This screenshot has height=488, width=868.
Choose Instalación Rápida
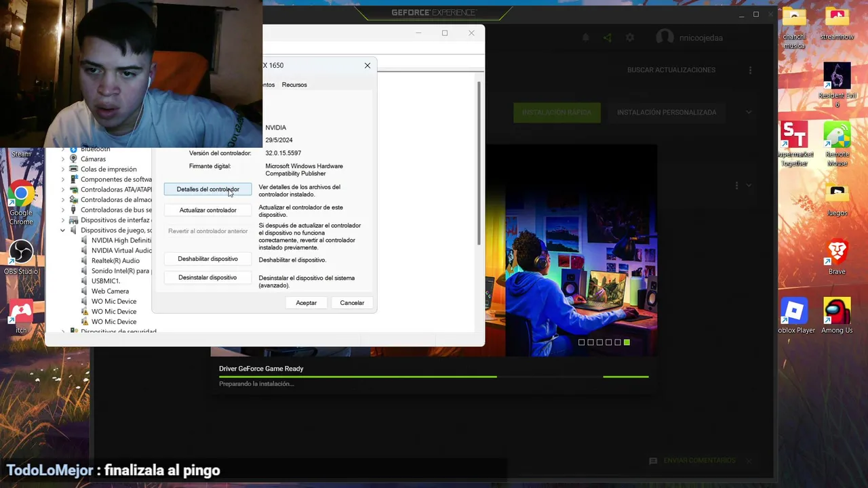(557, 113)
